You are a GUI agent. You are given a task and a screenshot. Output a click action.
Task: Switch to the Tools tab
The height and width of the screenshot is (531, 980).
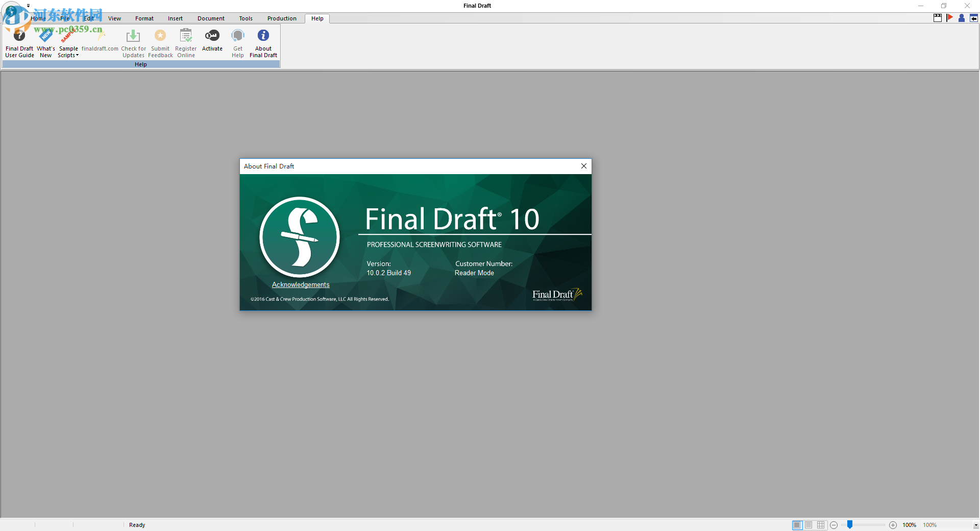[x=246, y=18]
